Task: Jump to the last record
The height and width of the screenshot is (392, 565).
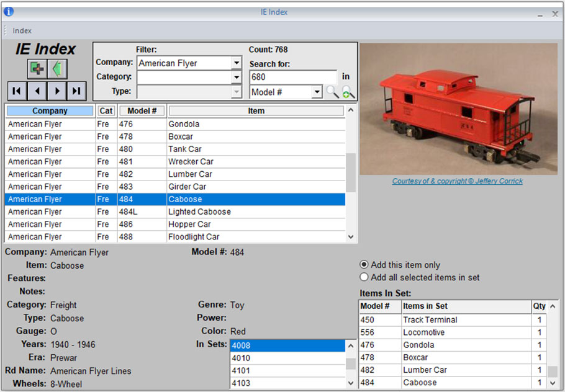Action: point(76,91)
